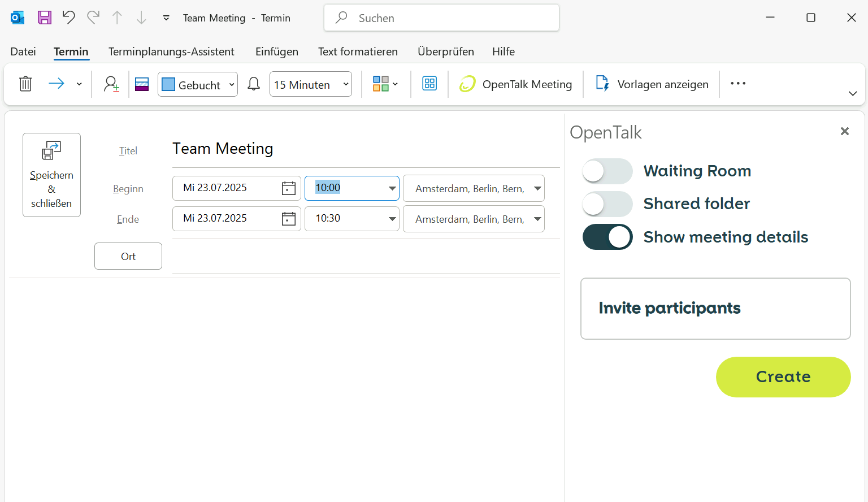Switch to Terminplanungs-Assistent tab
This screenshot has height=502, width=868.
[x=171, y=51]
